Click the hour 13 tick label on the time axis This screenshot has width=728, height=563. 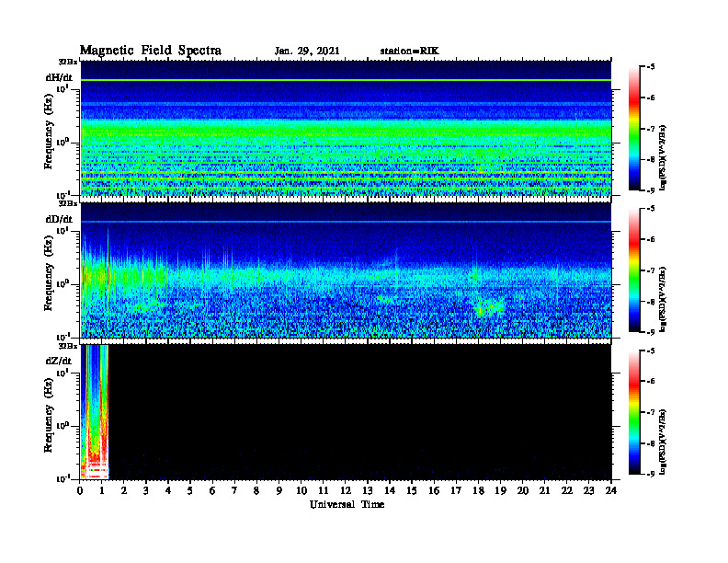[368, 491]
